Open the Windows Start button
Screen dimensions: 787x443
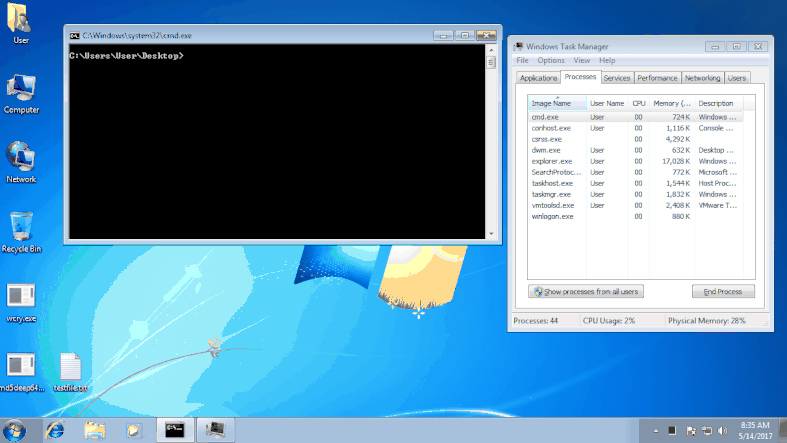click(x=14, y=430)
